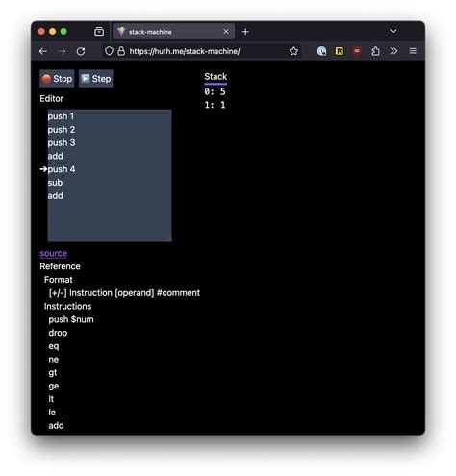The width and height of the screenshot is (456, 476).
Task: Expand the list all tabs chevron
Action: click(x=393, y=32)
